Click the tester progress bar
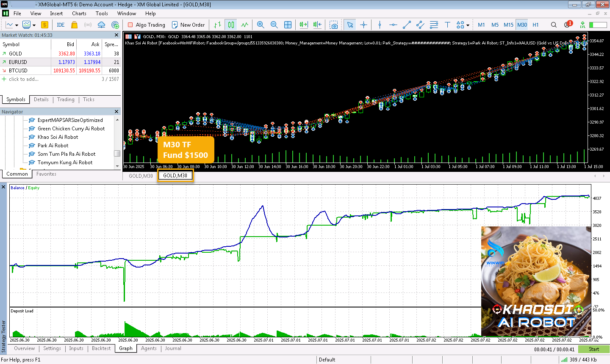This screenshot has height=364, width=610. tap(598, 25)
